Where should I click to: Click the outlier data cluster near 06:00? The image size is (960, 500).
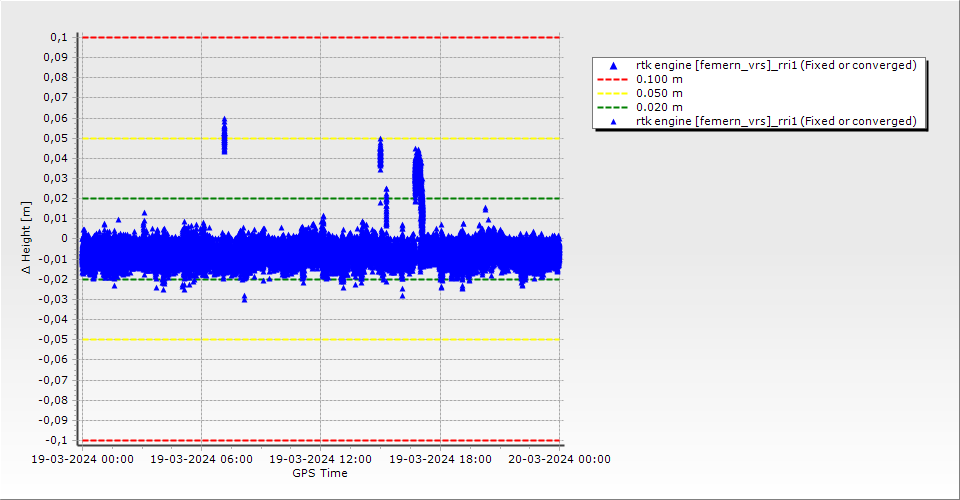(x=224, y=135)
